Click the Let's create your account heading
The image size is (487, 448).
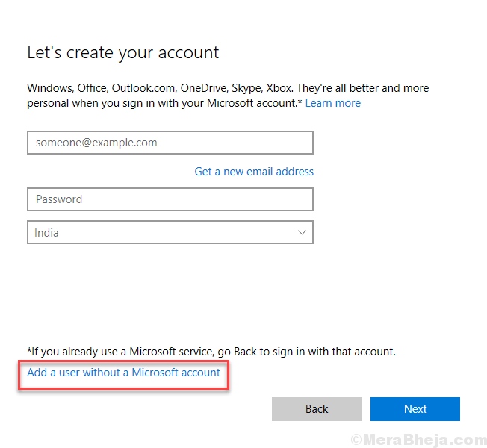pos(123,52)
